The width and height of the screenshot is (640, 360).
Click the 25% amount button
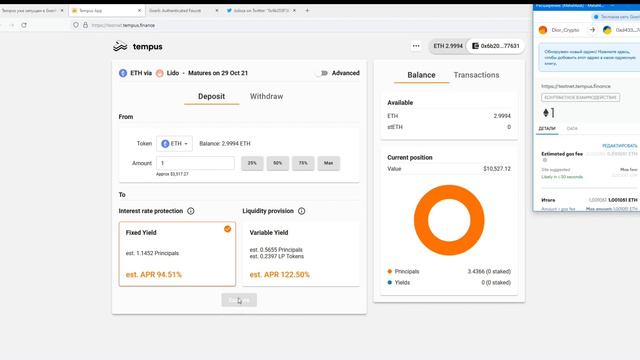click(252, 163)
